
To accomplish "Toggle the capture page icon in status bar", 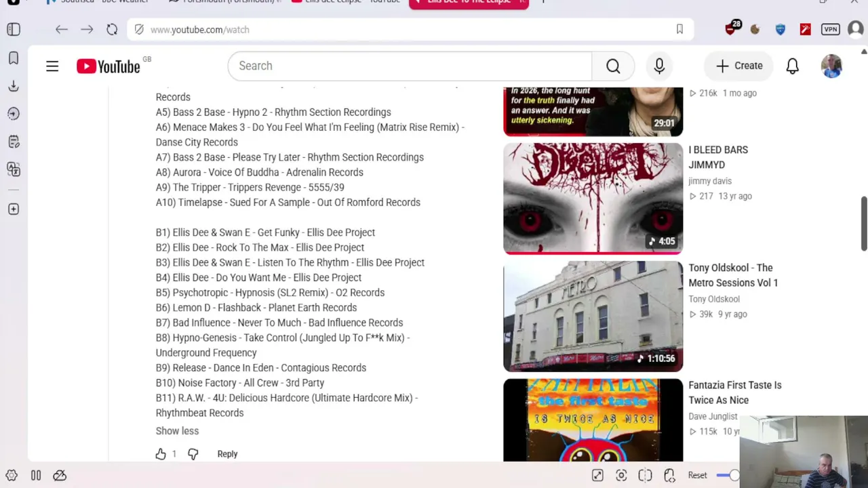I will (x=597, y=476).
